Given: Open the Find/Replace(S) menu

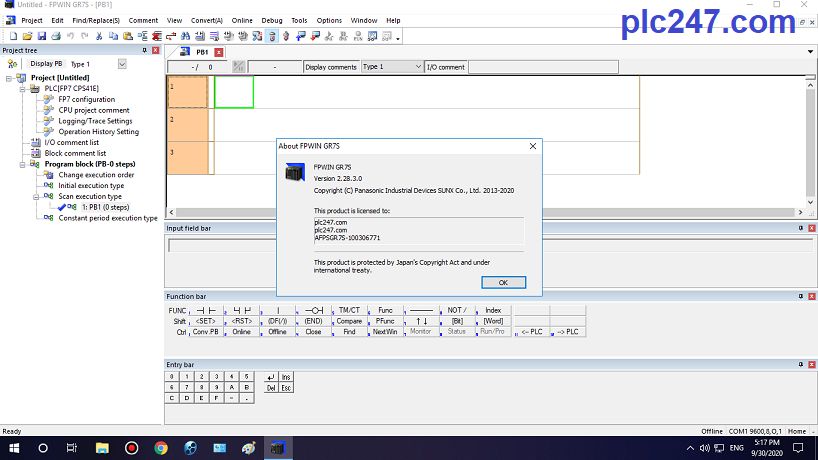Looking at the screenshot, I should pyautogui.click(x=96, y=20).
